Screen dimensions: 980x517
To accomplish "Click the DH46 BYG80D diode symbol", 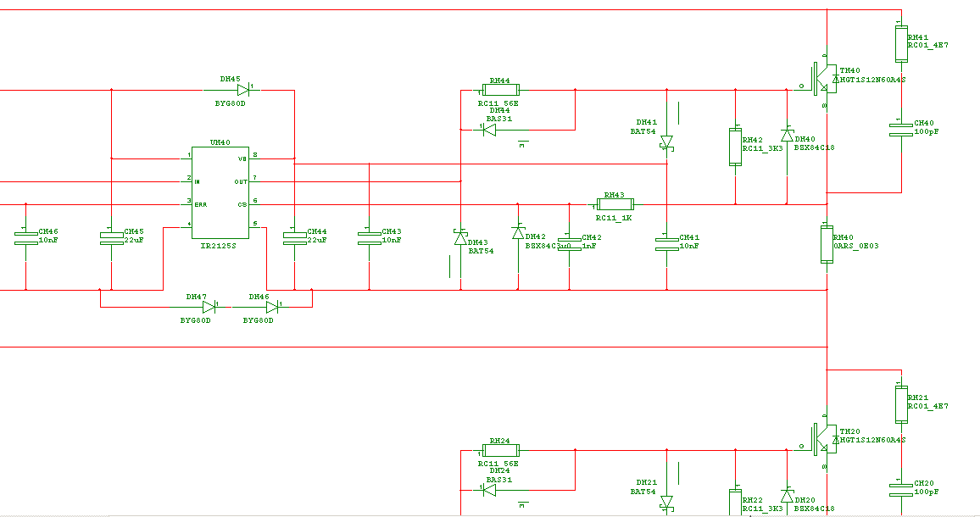I will coord(272,307).
